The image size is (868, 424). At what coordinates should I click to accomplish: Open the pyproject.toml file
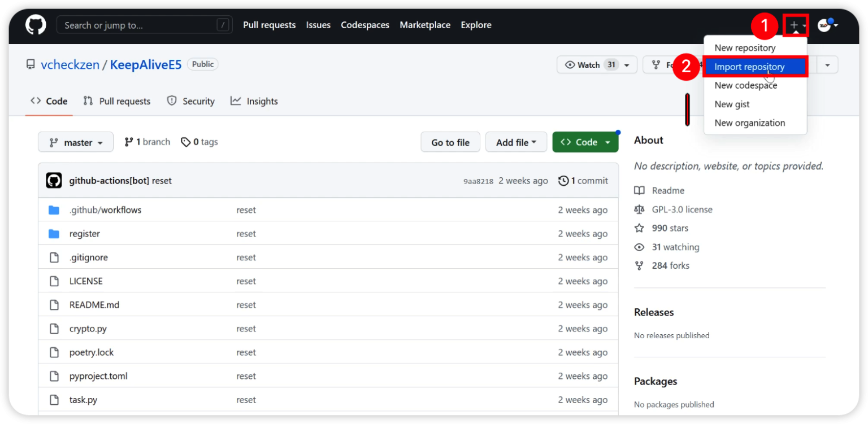click(x=98, y=376)
